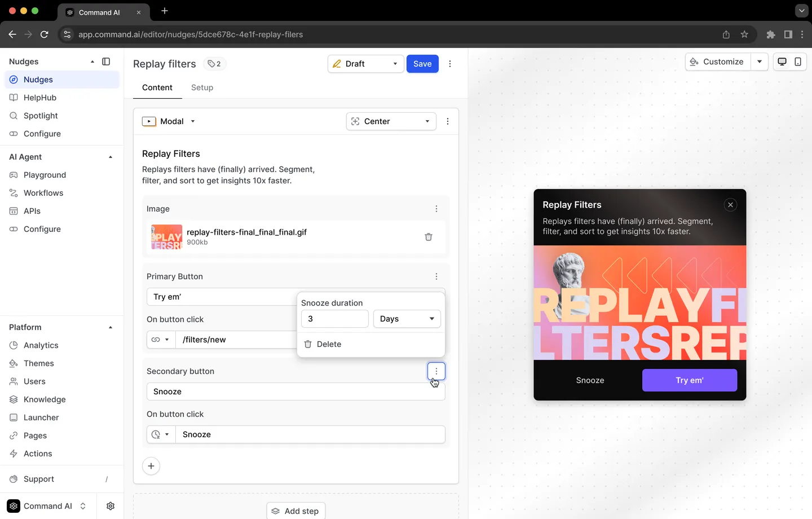Open Configure under Nudges section
The width and height of the screenshot is (812, 519).
pos(62,134)
